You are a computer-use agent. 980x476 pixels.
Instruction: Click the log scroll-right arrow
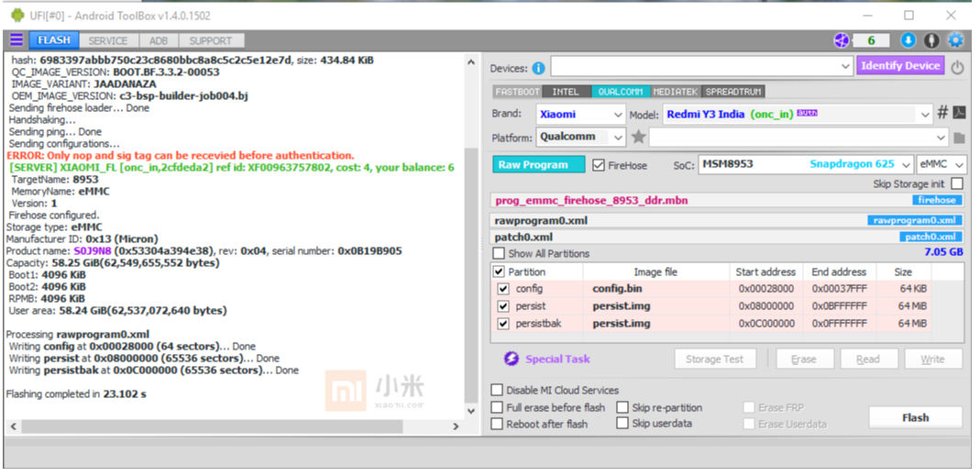click(x=456, y=426)
